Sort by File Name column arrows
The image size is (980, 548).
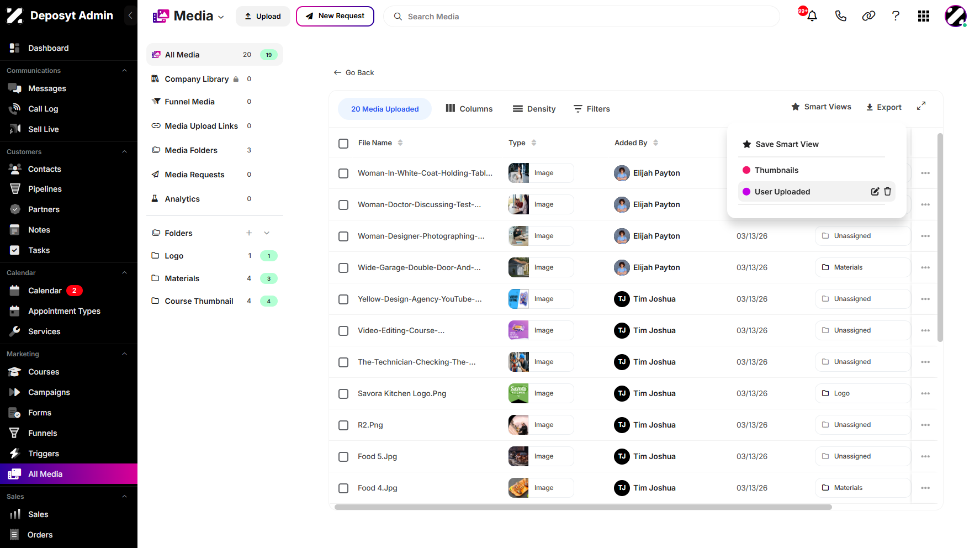[400, 143]
